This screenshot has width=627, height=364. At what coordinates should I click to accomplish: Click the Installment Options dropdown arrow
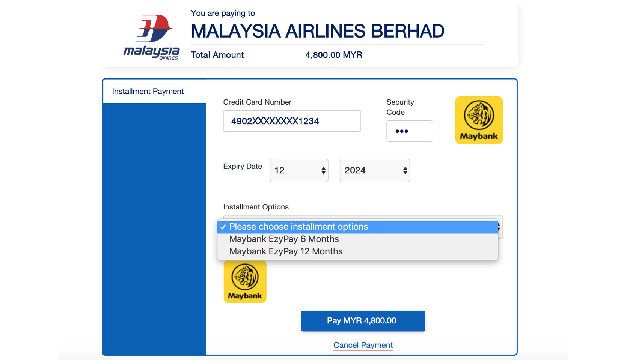(499, 227)
